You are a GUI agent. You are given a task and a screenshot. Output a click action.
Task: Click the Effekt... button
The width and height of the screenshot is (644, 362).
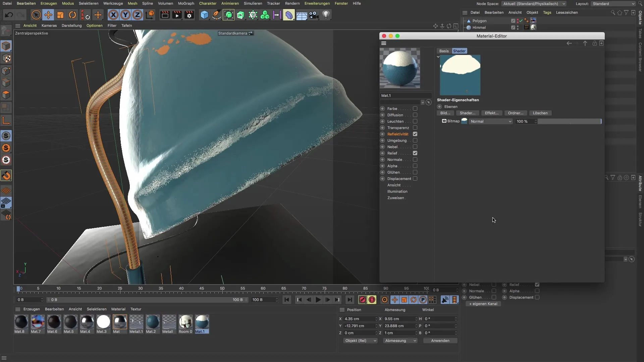click(x=492, y=113)
